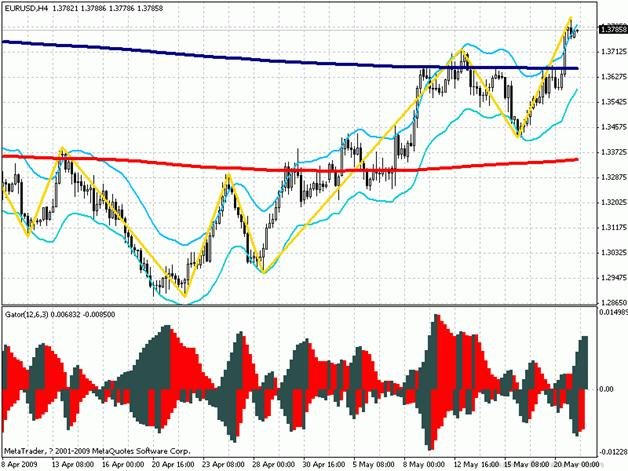Screen dimensions: 628x471
Task: Click the 8 Apr 2009 date label
Action: [20, 465]
